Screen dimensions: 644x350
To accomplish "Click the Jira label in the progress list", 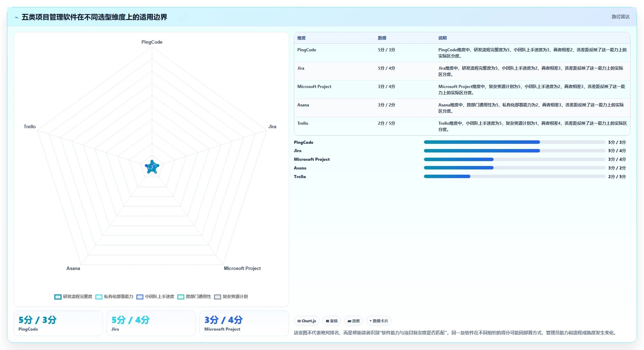I will pyautogui.click(x=298, y=151).
